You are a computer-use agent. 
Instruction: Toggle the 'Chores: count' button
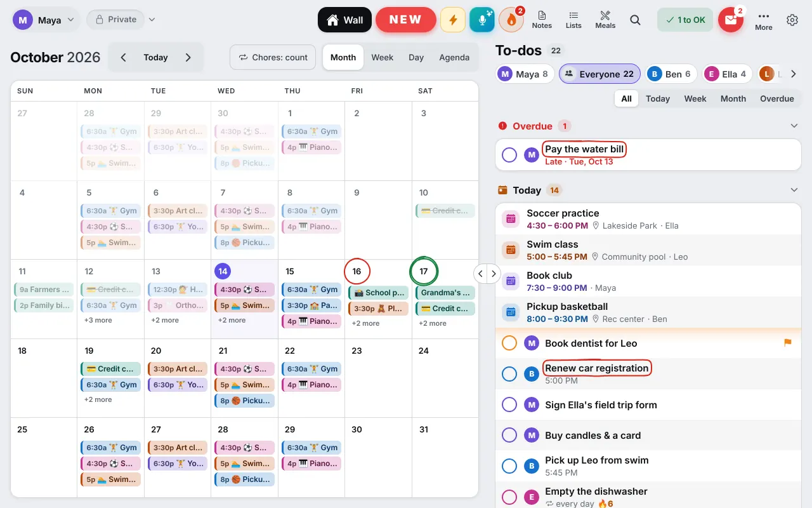[x=273, y=57]
